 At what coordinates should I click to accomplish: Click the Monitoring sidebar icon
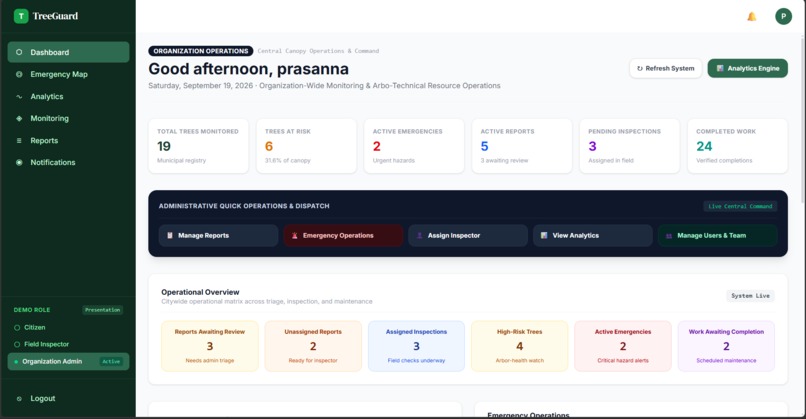point(19,118)
